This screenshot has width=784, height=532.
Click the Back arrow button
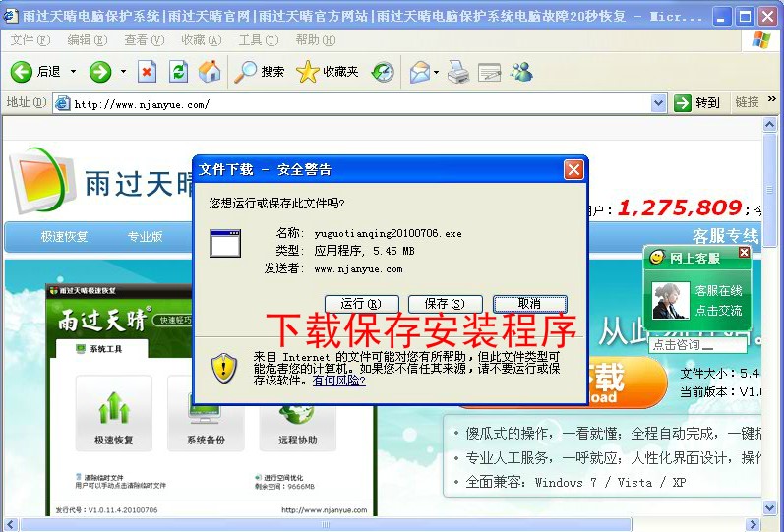21,72
